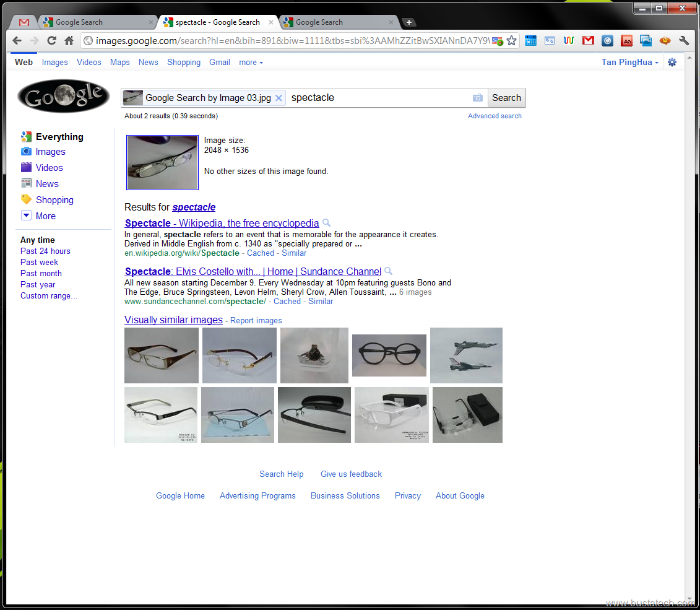700x610 pixels.
Task: Open the white-framed glasses similar image
Action: click(x=392, y=415)
